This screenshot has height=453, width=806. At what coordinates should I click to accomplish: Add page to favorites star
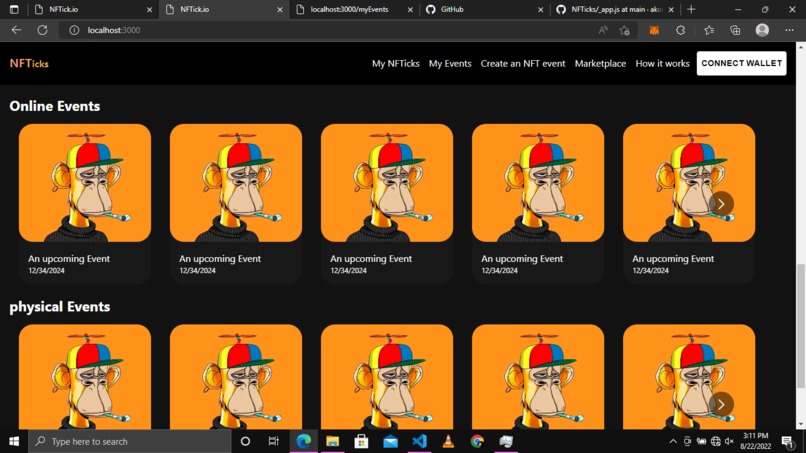(625, 30)
